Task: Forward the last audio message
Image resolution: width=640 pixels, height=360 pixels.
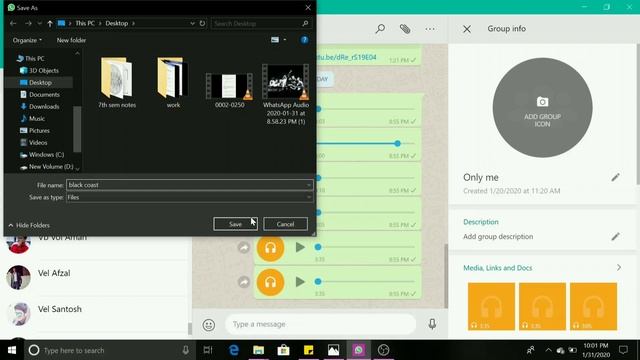Action: pos(244,282)
